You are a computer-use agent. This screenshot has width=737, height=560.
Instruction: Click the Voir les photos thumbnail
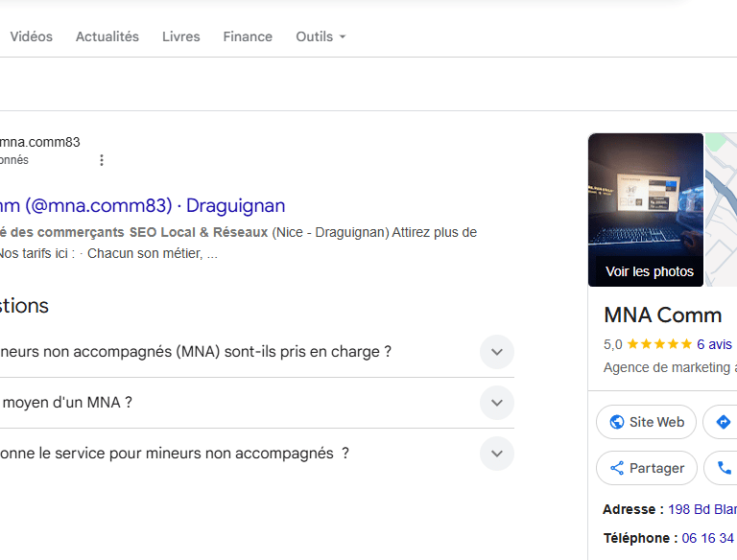(646, 210)
